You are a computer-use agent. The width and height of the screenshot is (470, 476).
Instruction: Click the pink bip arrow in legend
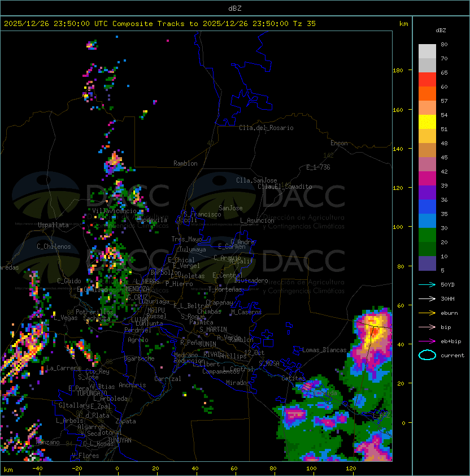[x=427, y=327]
